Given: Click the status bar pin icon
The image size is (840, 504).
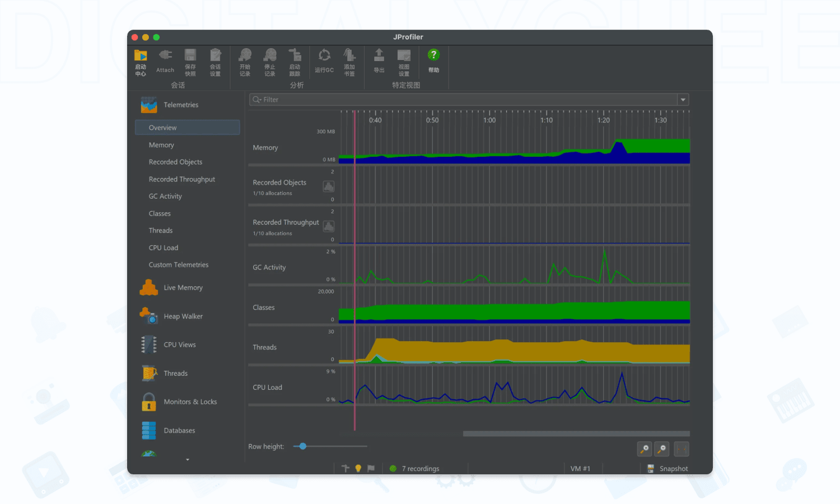Looking at the screenshot, I should point(346,469).
